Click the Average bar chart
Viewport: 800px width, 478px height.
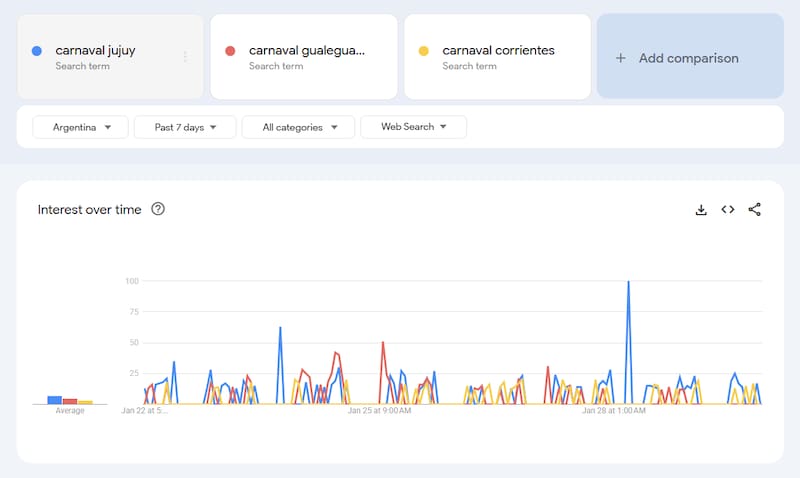click(70, 400)
